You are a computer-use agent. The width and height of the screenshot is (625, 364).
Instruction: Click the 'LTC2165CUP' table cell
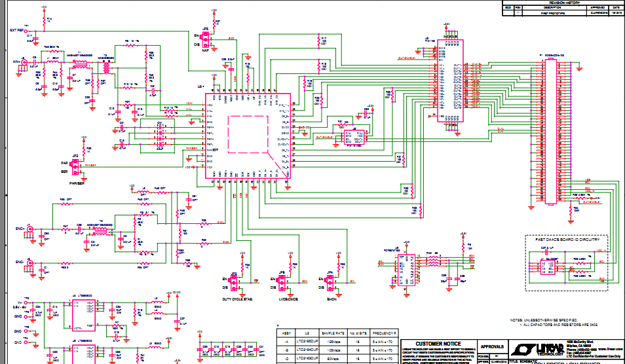(307, 342)
